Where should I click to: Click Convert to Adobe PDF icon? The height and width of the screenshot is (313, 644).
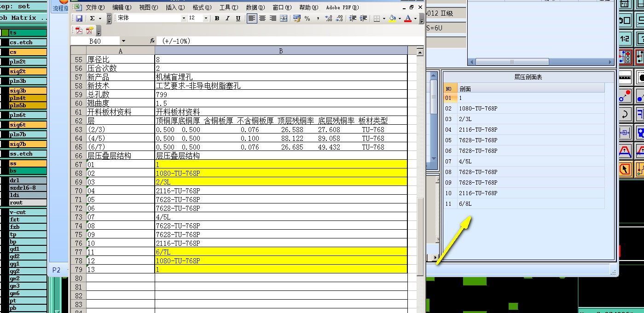click(79, 30)
